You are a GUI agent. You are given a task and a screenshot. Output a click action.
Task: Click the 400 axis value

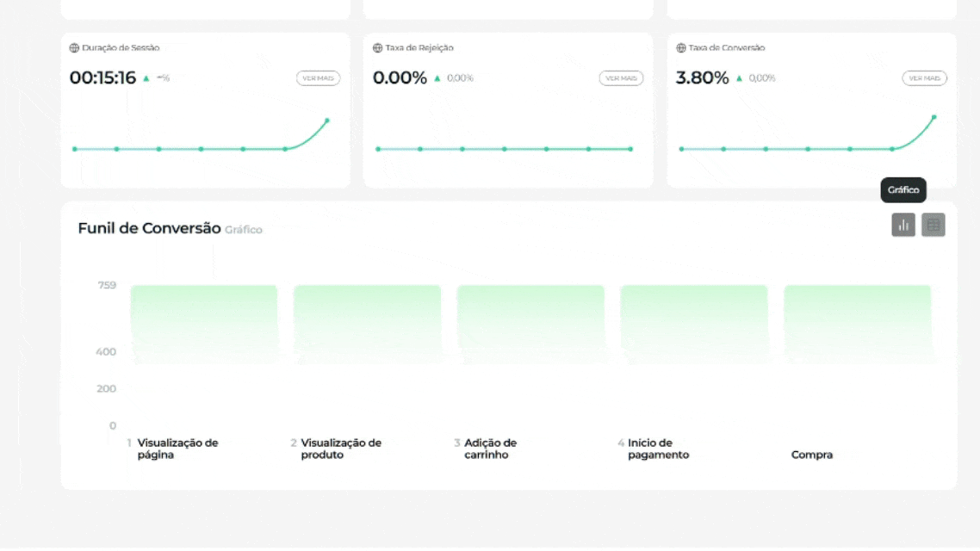106,352
